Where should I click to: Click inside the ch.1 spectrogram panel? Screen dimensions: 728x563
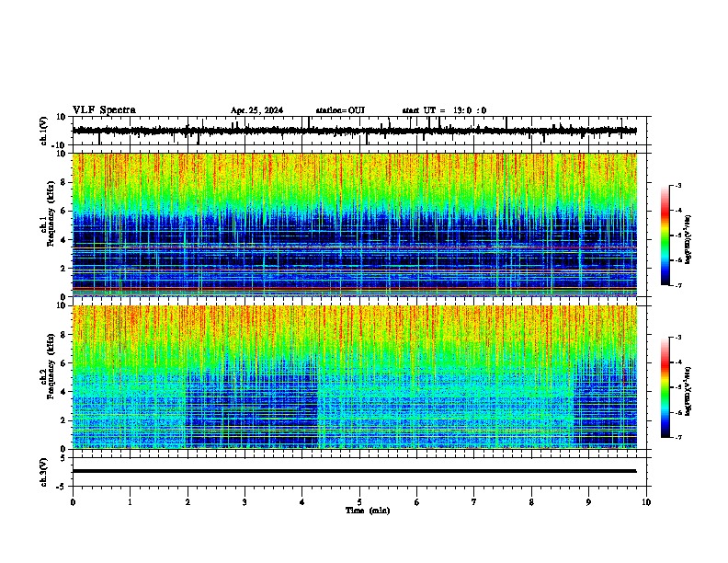pyautogui.click(x=355, y=224)
